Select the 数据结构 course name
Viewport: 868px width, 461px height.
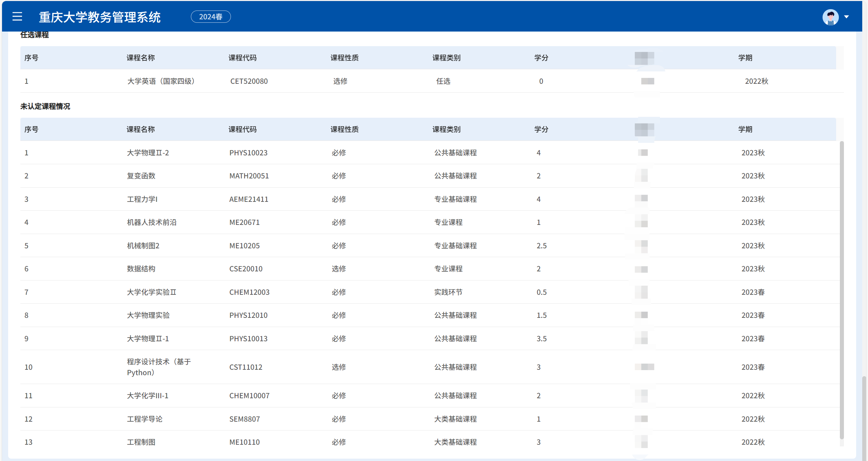point(141,269)
